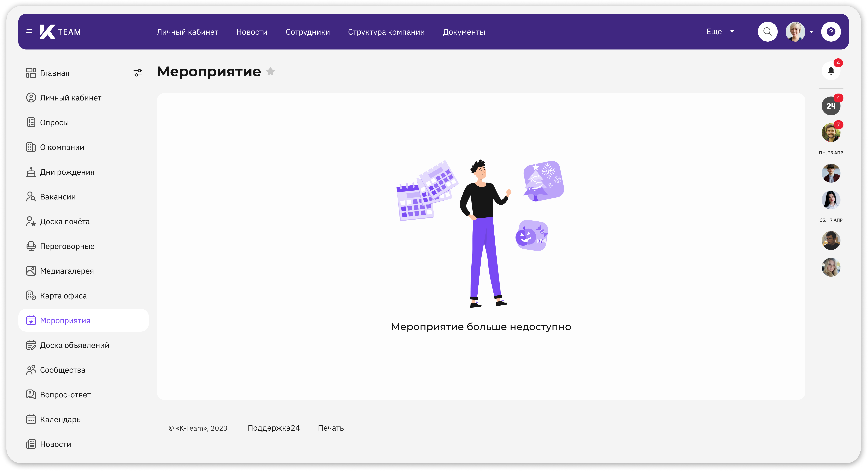The image size is (868, 471).
Task: Click the Календарь calendar icon
Action: click(x=31, y=419)
